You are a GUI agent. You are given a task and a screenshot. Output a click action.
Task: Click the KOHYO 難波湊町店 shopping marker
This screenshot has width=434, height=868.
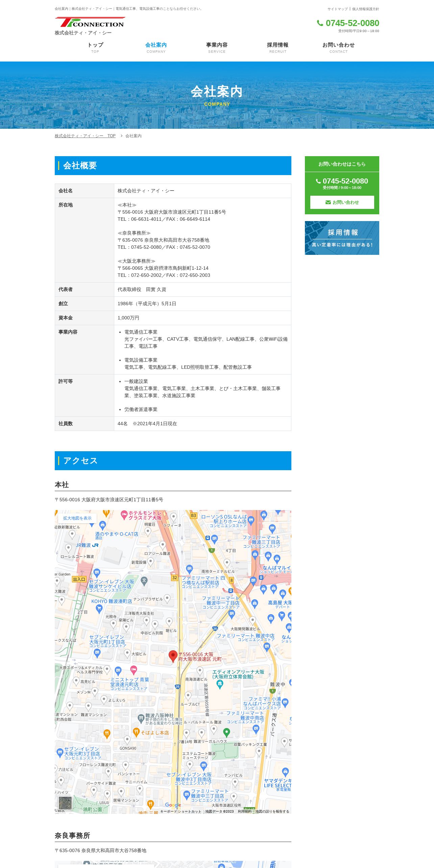pos(99,609)
